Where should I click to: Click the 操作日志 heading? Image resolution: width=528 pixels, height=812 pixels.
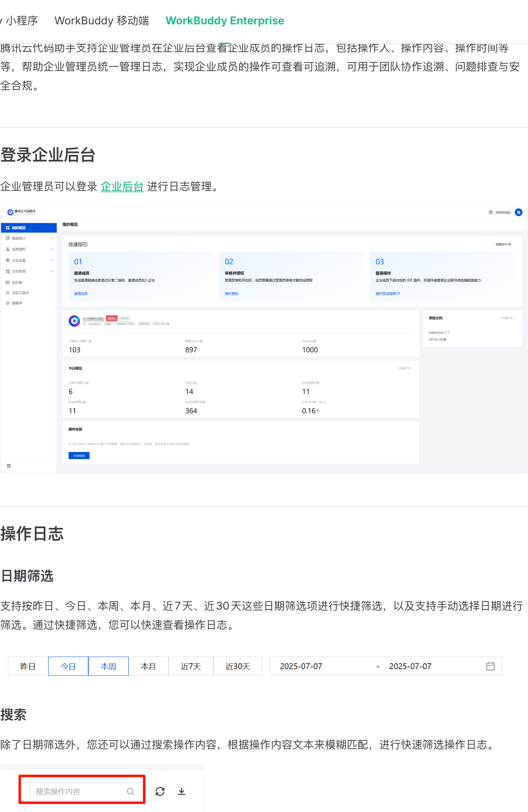[x=32, y=534]
